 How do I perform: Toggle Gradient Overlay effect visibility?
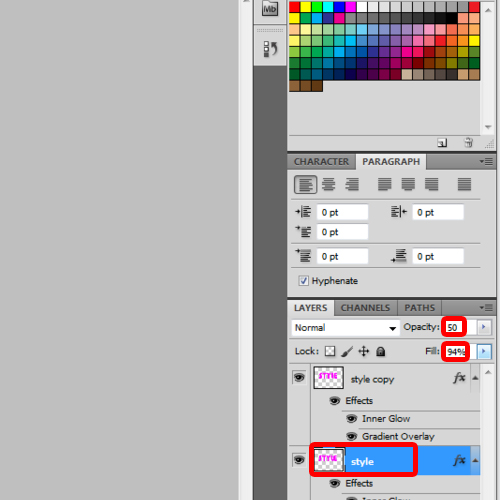(x=352, y=436)
